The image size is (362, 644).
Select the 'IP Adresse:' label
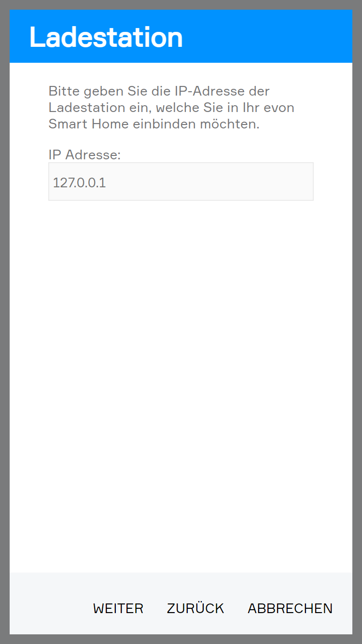pos(84,154)
